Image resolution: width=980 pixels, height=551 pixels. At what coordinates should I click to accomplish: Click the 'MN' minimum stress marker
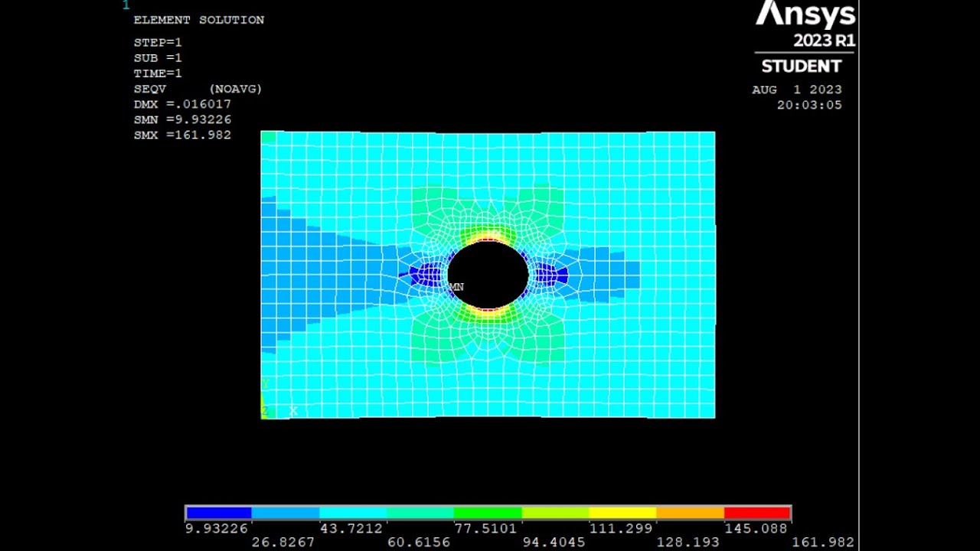[456, 287]
